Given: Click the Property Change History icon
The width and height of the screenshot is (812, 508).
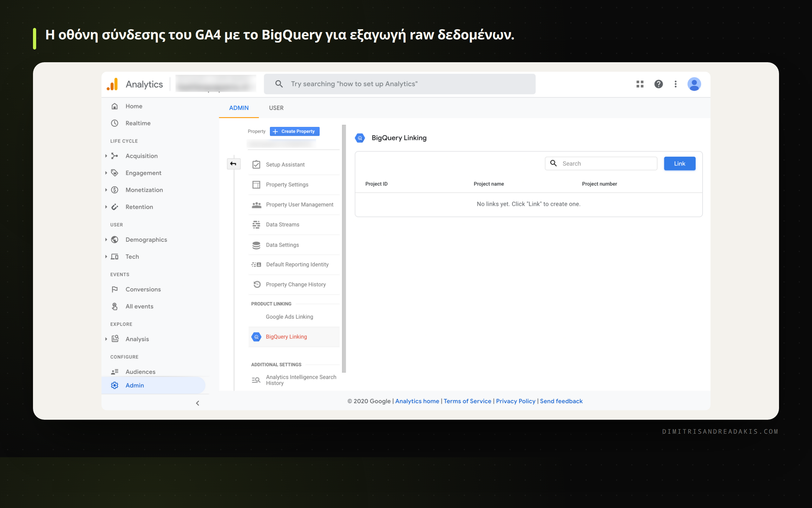Looking at the screenshot, I should [x=257, y=284].
